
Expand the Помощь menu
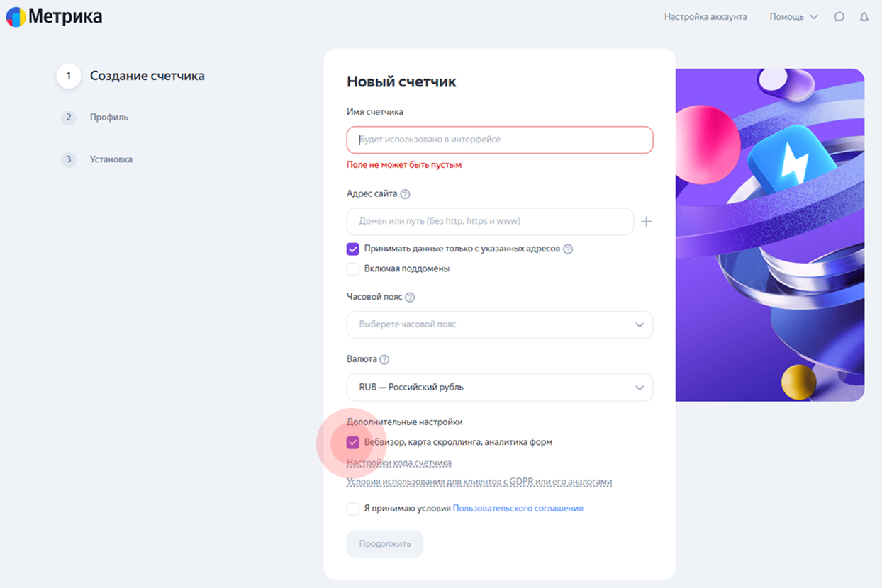tap(793, 17)
